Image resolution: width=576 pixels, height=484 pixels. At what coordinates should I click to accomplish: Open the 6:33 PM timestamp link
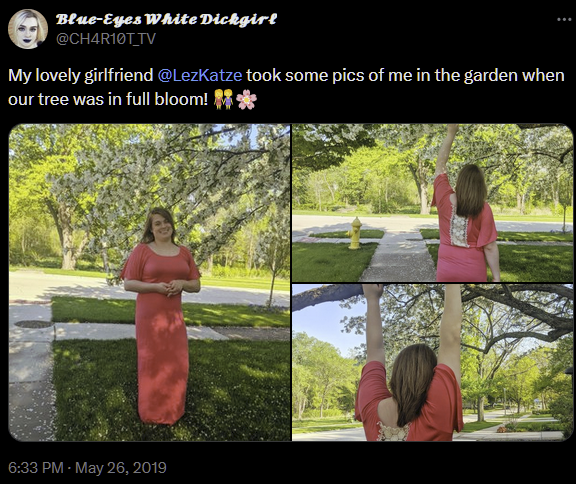click(x=36, y=468)
